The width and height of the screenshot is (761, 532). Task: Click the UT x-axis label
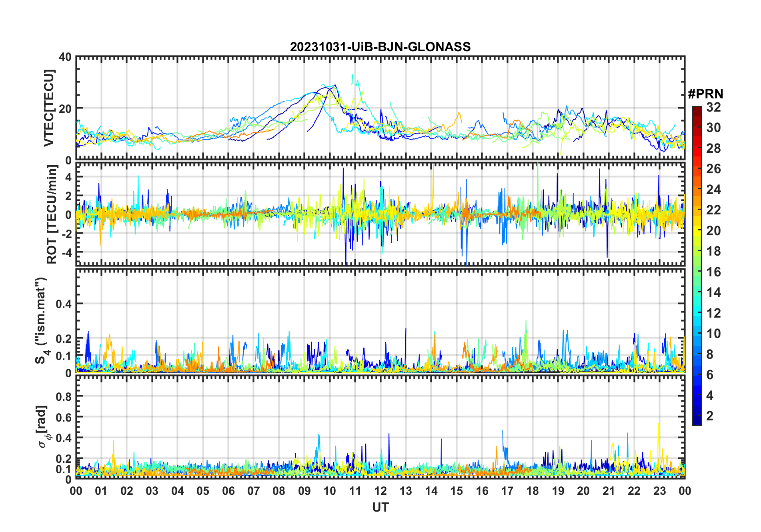point(380,508)
